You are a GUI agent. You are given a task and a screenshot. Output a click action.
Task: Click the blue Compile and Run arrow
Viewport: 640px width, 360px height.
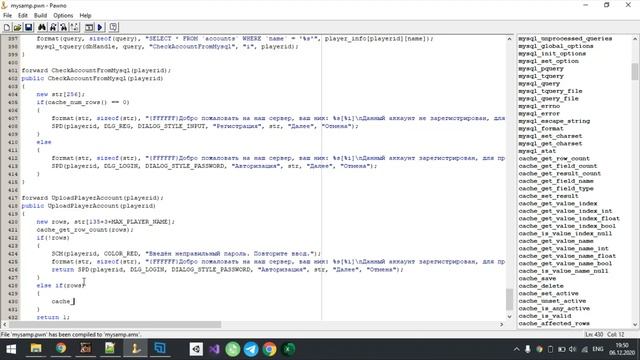(100, 27)
